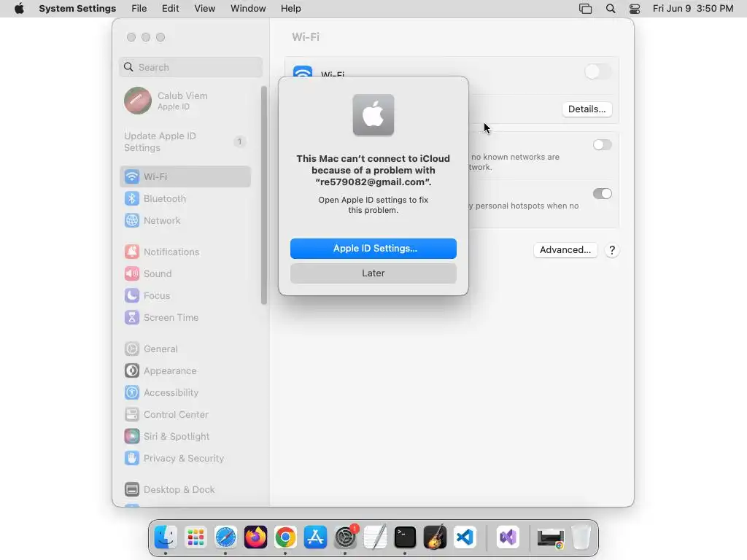Open the Edit menu
This screenshot has height=560, width=747.
(170, 9)
